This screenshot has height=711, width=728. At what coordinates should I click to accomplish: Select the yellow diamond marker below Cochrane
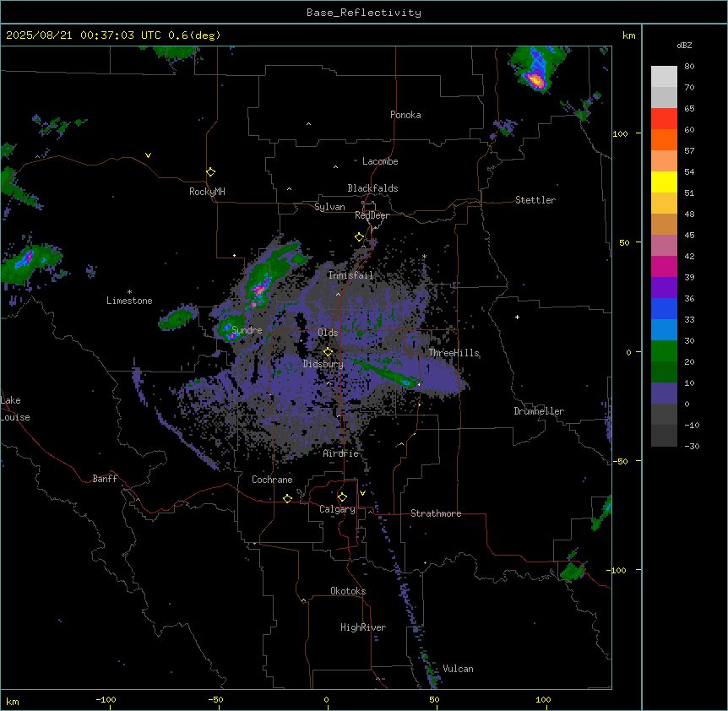tap(287, 498)
